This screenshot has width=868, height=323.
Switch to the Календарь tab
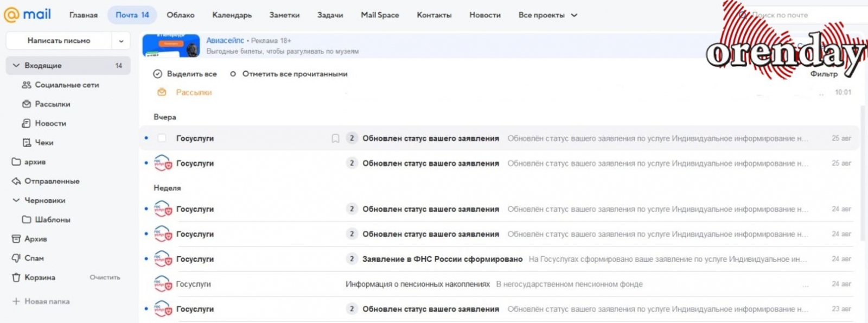[232, 15]
